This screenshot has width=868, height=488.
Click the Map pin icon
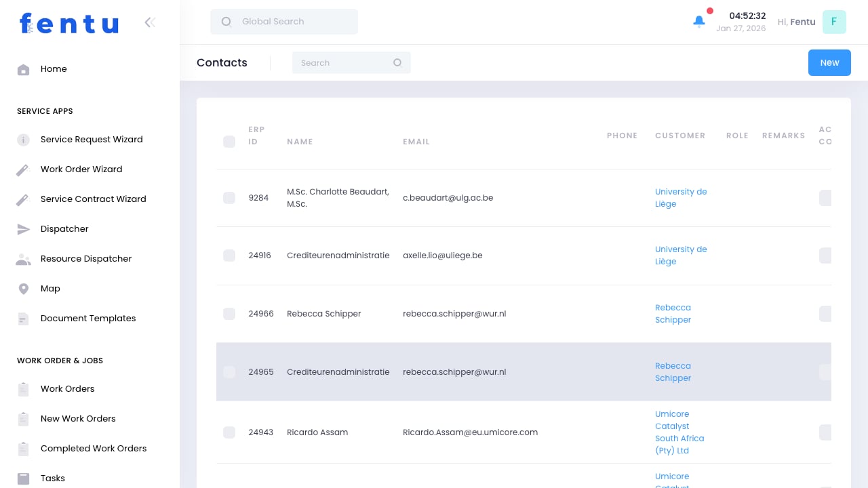(23, 289)
